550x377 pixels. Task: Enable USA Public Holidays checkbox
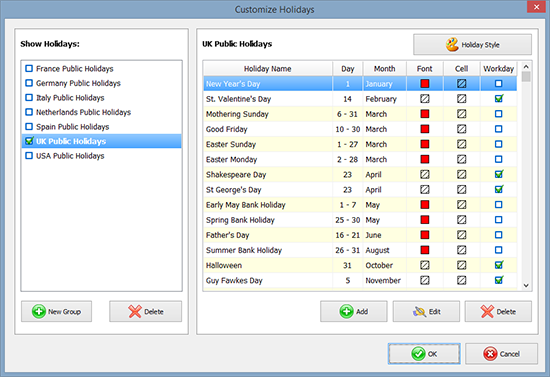point(29,156)
